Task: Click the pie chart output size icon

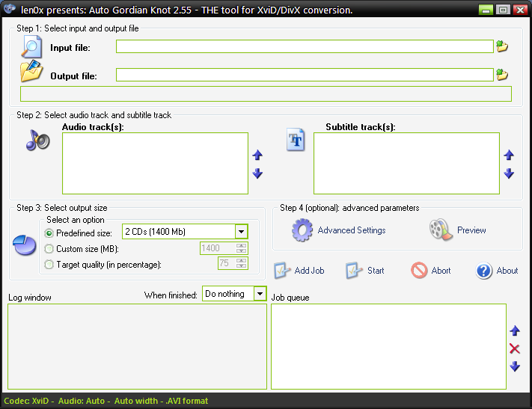Action: [25, 245]
